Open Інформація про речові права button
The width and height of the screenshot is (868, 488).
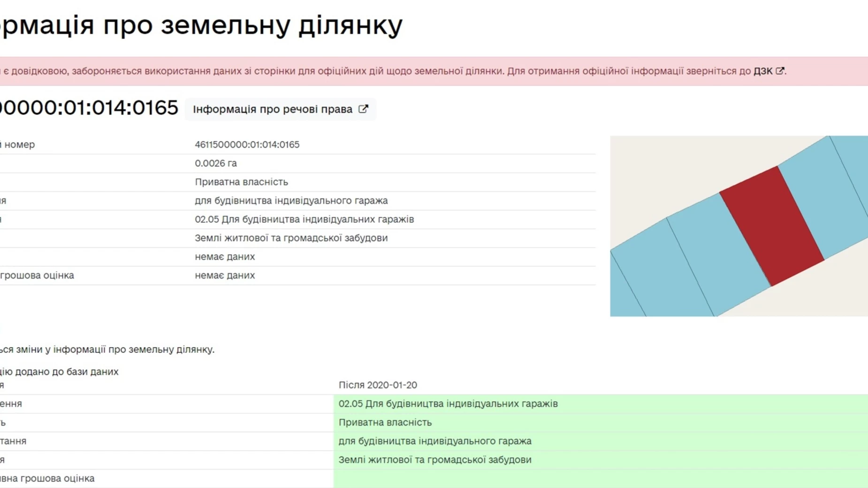tap(280, 109)
